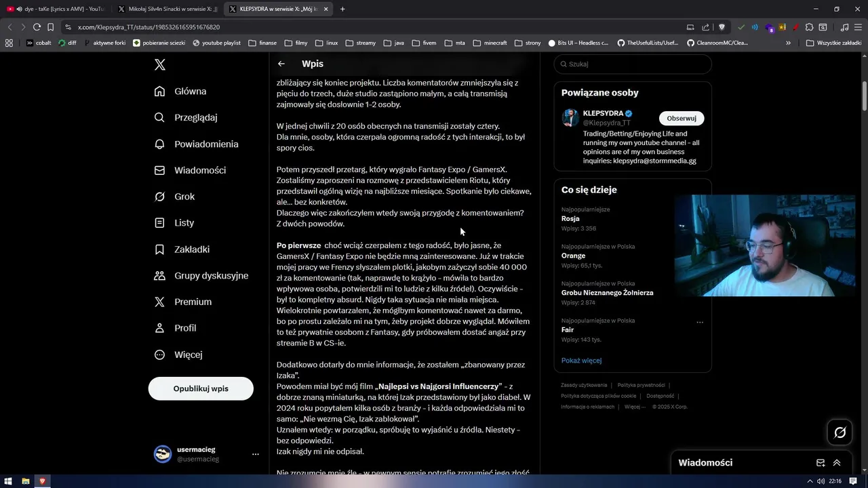Reload the page
This screenshot has width=868, height=488.
point(37,27)
